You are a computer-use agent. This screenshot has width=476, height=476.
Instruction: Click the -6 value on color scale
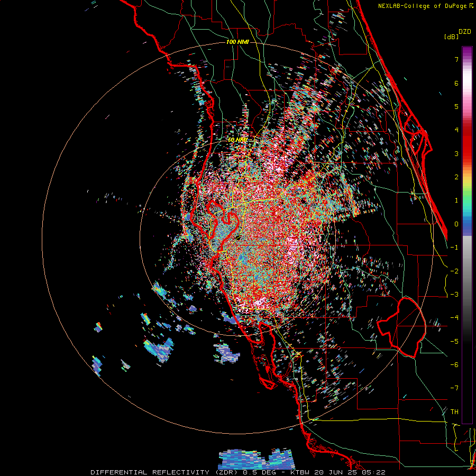(x=454, y=365)
